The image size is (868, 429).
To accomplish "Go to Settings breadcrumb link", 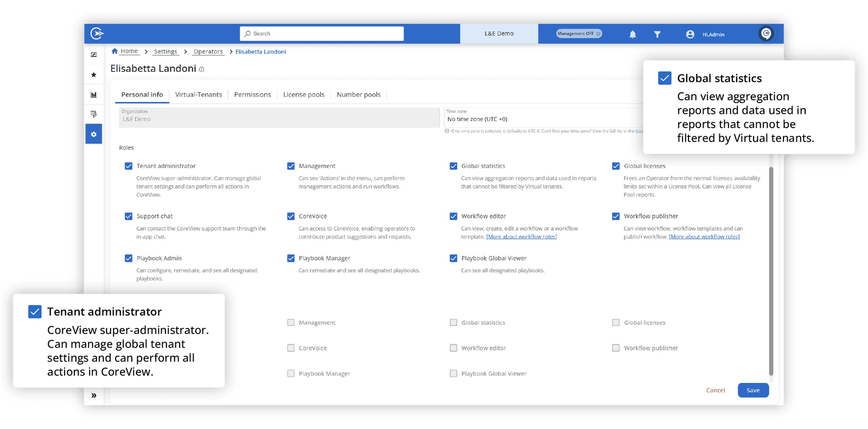I will (165, 52).
